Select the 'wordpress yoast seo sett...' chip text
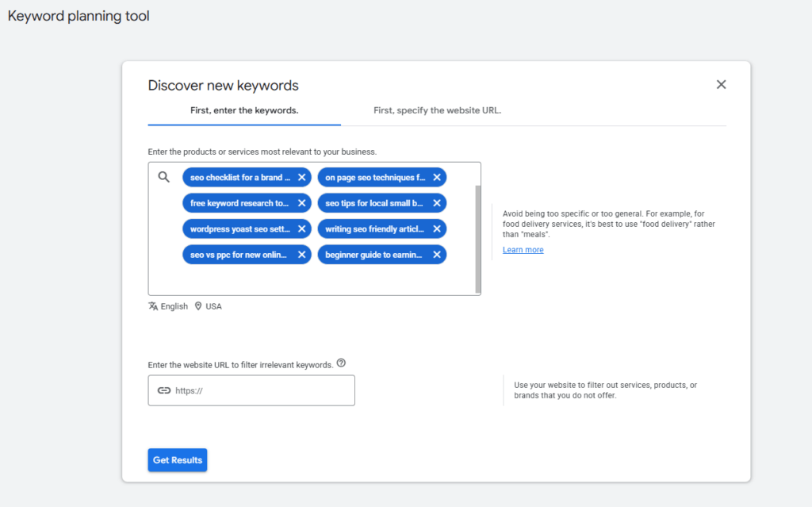 (x=239, y=229)
